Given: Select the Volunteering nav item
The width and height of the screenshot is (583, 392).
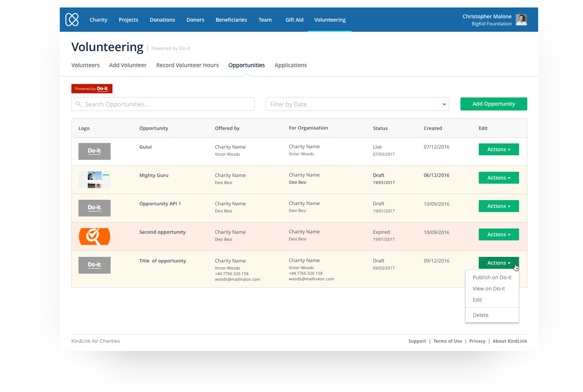Looking at the screenshot, I should [x=330, y=20].
